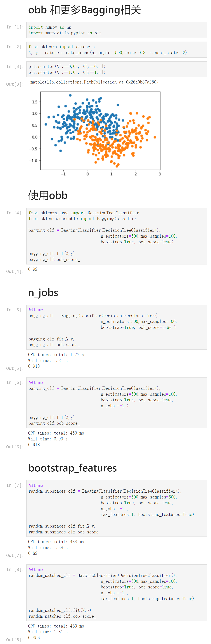The height and width of the screenshot is (644, 211).
Task: Select code cell In [5] with %%time
Action: [117, 327]
